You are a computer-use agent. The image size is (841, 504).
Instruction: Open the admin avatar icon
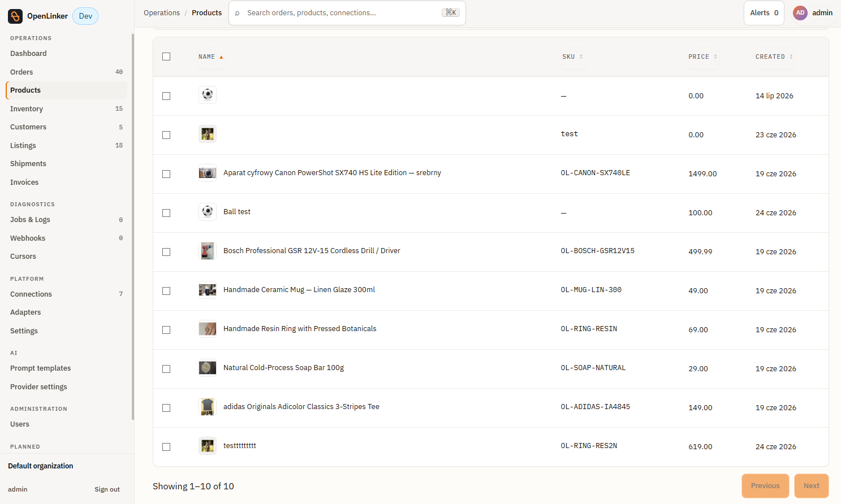[x=800, y=13]
